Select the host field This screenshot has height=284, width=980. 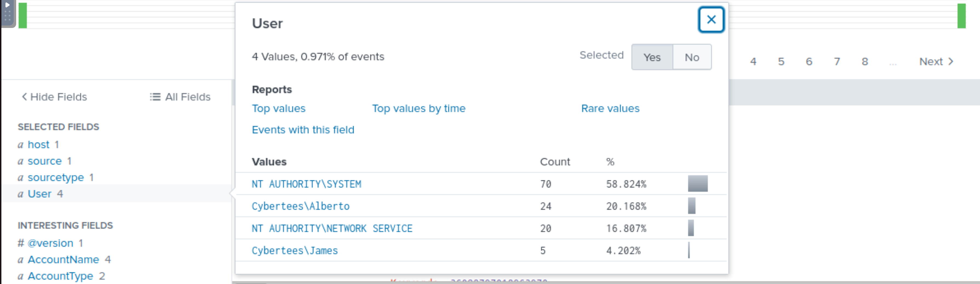click(38, 145)
